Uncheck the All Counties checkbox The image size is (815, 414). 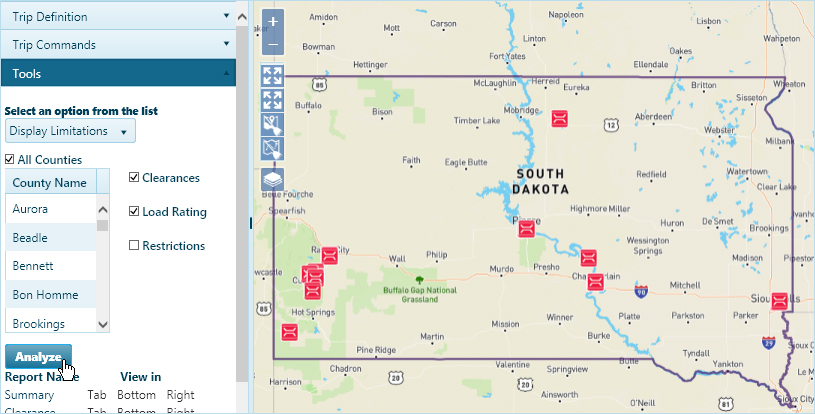click(x=10, y=160)
